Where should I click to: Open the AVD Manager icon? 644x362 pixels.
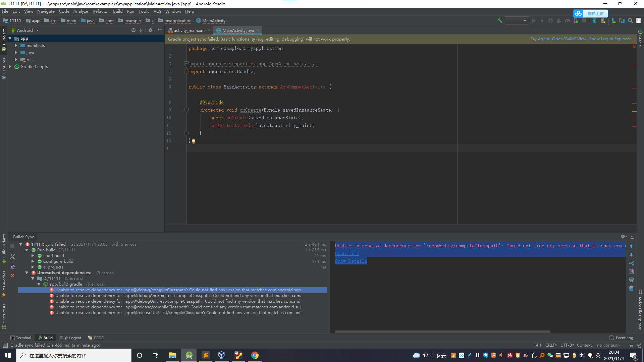(x=603, y=21)
